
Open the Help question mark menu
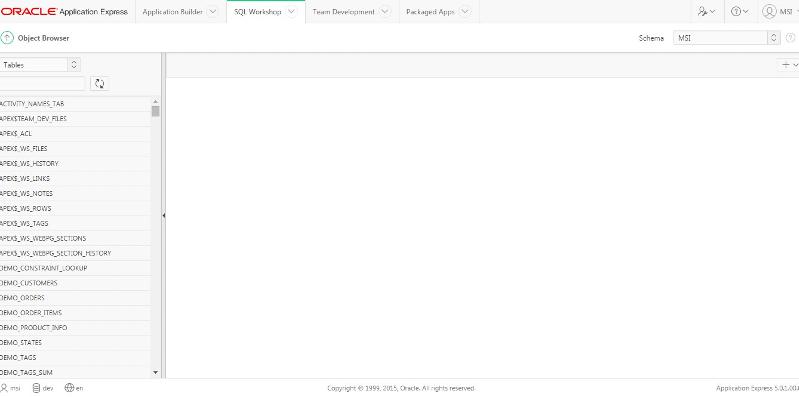(739, 11)
